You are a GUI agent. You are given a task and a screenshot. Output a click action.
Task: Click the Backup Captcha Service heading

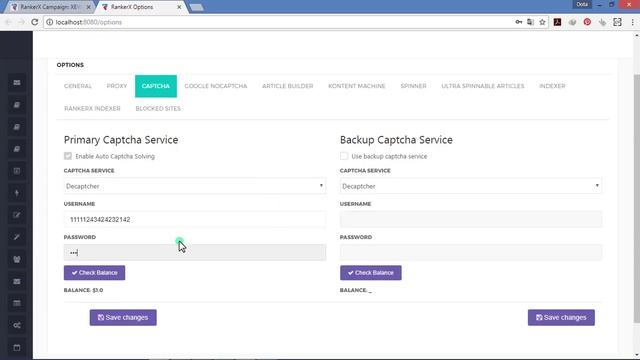tap(396, 140)
